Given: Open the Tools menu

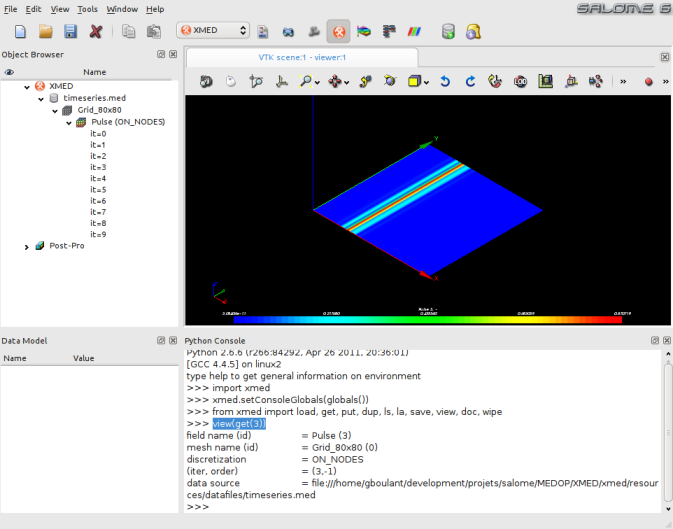Looking at the screenshot, I should 88,9.
